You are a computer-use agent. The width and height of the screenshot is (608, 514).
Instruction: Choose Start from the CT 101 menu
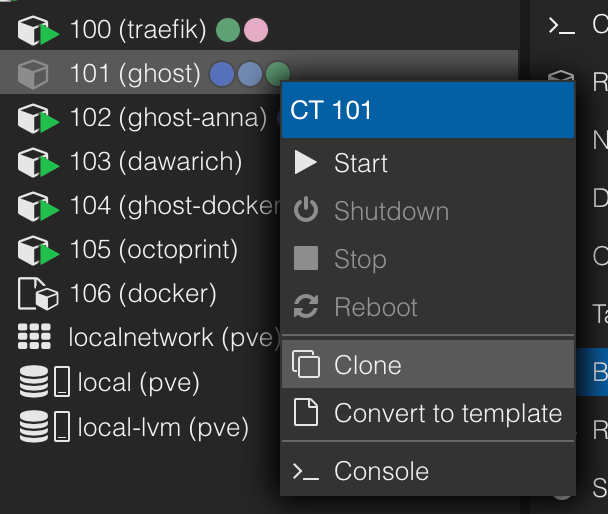pyautogui.click(x=360, y=164)
